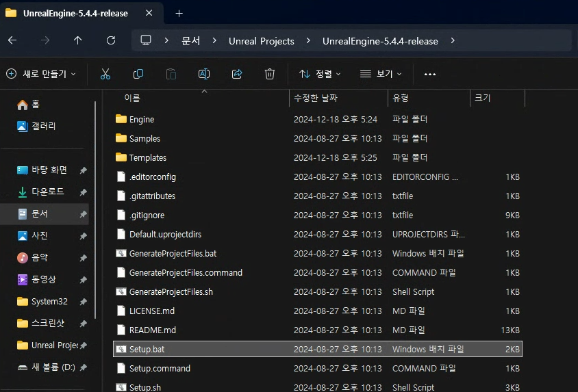
Task: Unpin icon next to 다운로드
Action: pyautogui.click(x=84, y=192)
